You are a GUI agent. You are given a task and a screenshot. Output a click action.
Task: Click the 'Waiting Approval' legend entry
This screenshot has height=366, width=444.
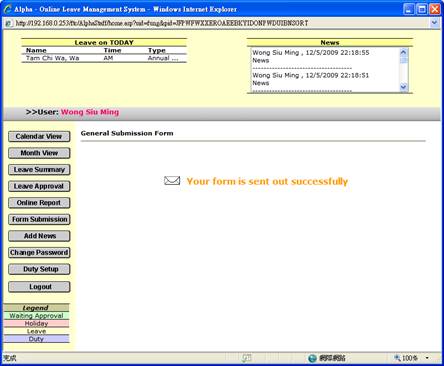(x=36, y=316)
